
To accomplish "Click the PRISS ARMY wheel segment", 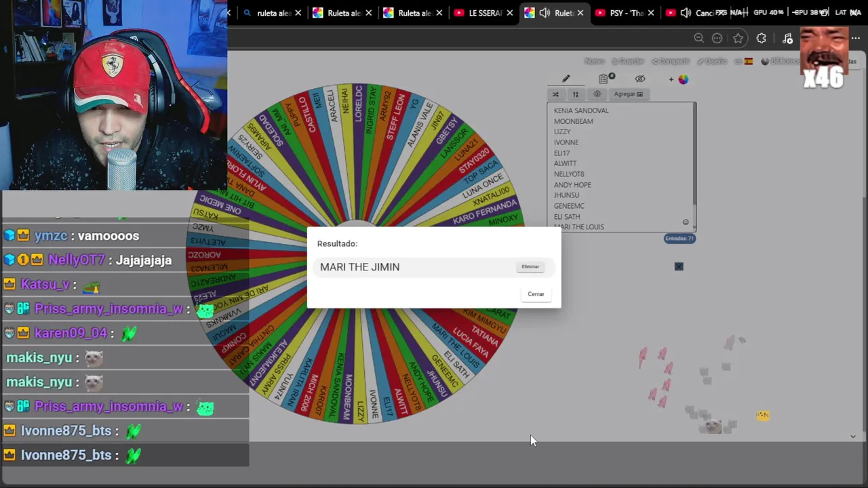I will (x=275, y=375).
